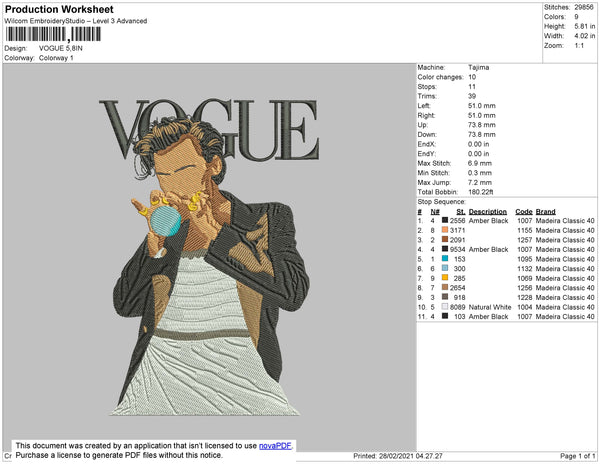Click the stitches count "29856"

point(584,7)
